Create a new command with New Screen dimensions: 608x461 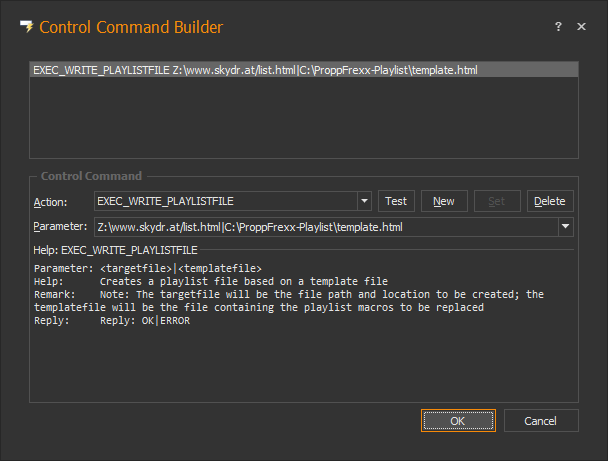(x=444, y=201)
